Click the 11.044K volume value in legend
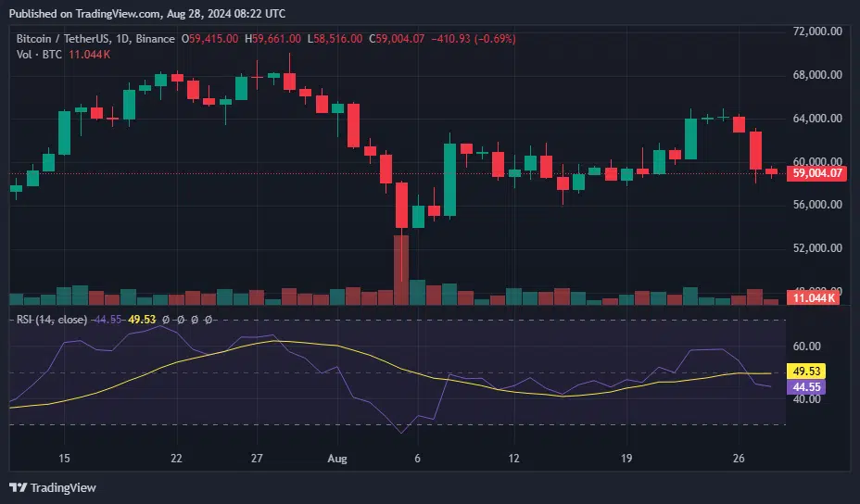 coord(89,55)
